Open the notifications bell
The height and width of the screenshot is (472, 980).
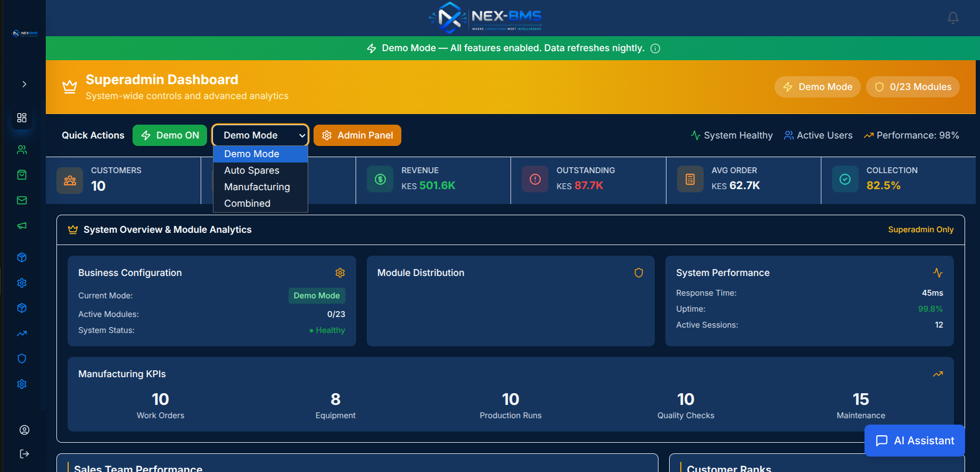tap(953, 18)
